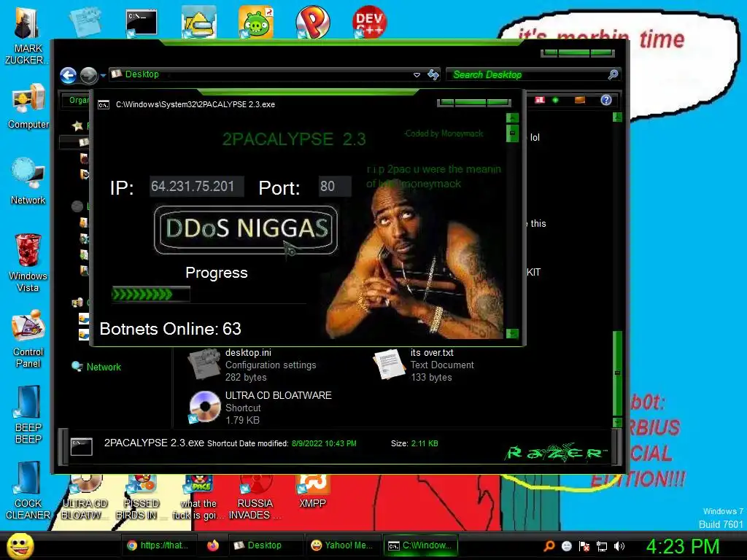Open the PISSED BIRDS IN desktop icon
The width and height of the screenshot is (747, 560).
140,497
